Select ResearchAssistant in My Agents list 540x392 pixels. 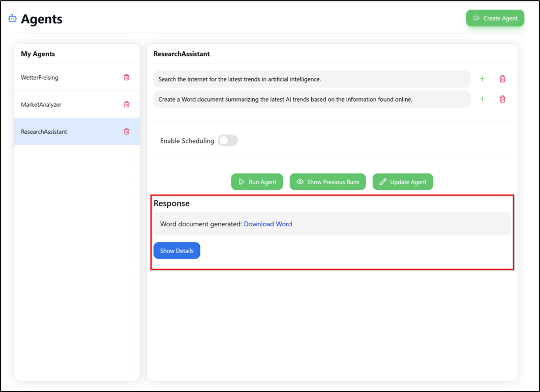[44, 132]
